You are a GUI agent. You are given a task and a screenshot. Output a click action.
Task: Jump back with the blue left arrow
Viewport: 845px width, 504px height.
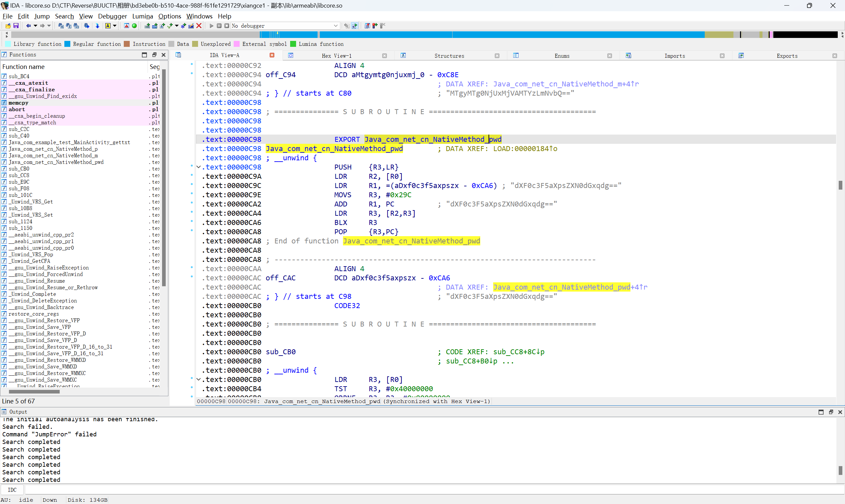(28, 26)
